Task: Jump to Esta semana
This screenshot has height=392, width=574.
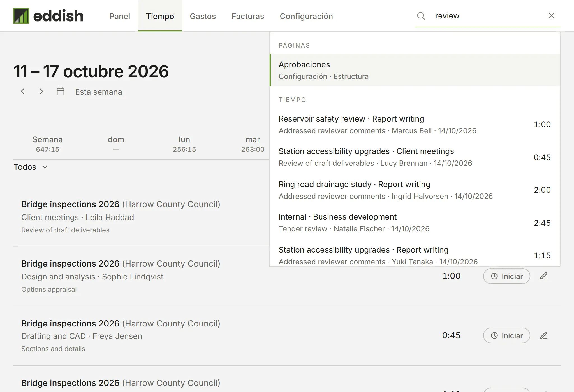Action: pos(98,92)
